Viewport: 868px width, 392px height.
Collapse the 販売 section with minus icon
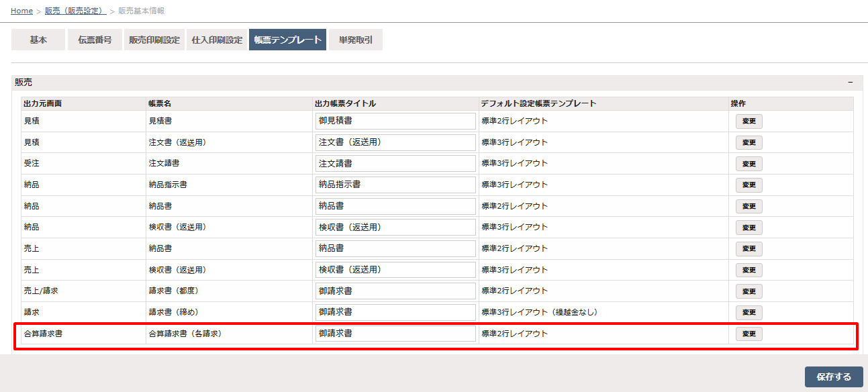[x=850, y=82]
